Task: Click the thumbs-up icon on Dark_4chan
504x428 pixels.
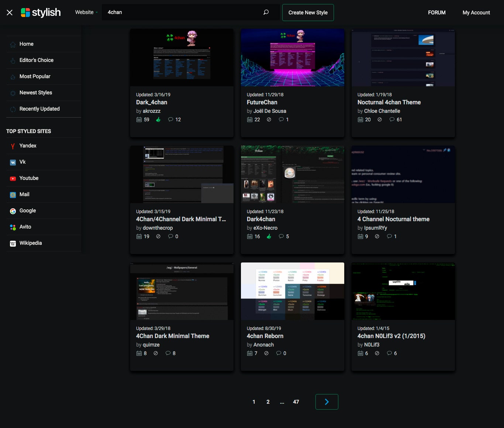Action: tap(158, 119)
